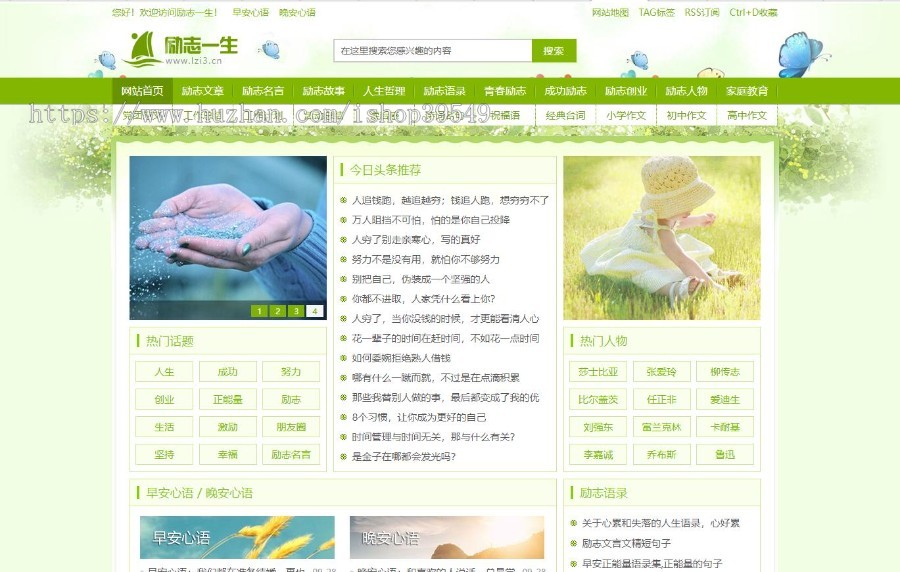Viewport: 900px width, 572px height.
Task: Open the 励志人物 nav item
Action: 686,91
